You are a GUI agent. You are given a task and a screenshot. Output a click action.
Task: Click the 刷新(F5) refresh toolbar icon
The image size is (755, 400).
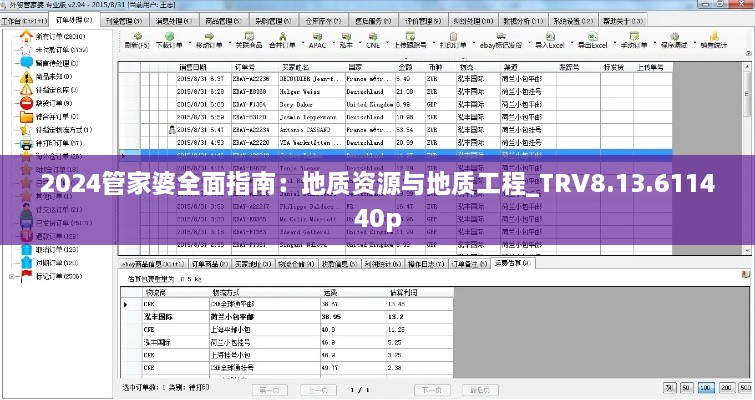[x=138, y=36]
